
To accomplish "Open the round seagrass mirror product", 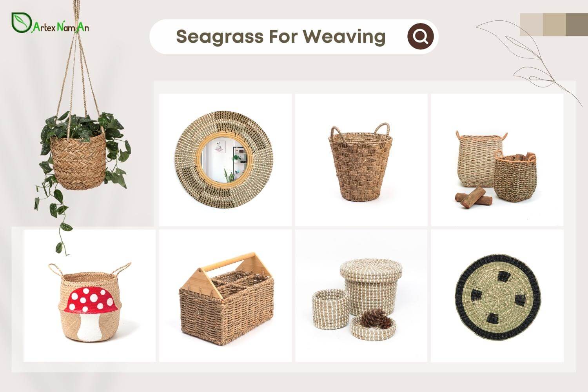I will (225, 160).
